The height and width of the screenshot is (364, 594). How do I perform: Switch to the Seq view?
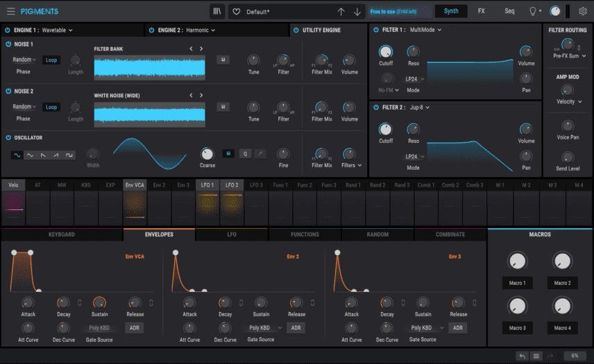pos(509,11)
